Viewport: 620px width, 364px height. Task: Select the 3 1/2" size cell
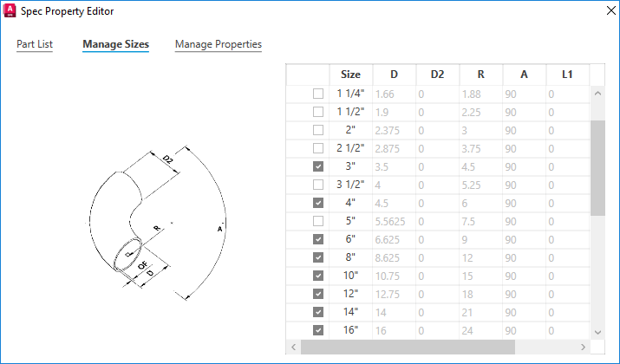[350, 185]
